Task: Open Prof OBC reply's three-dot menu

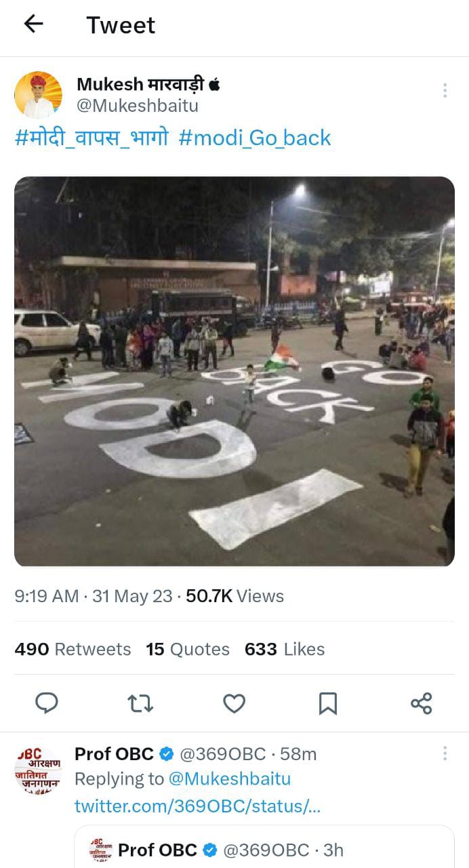Action: tap(445, 753)
